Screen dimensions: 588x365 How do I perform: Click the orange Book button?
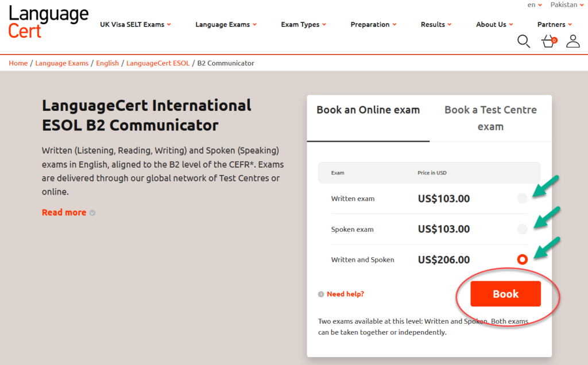(505, 294)
